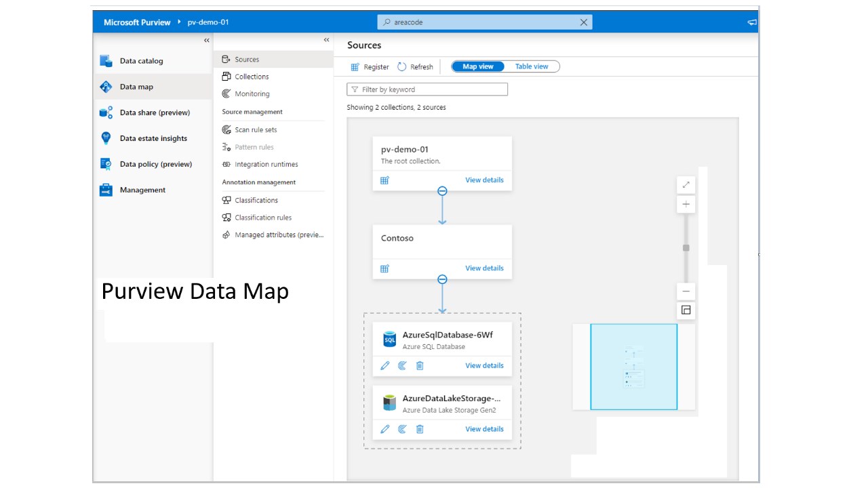868x488 pixels.
Task: Zoom in on the map with plus button
Action: pos(686,204)
